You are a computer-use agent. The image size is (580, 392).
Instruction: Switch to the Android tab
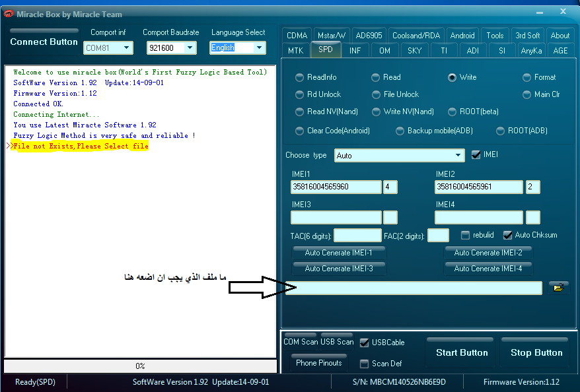tap(462, 36)
